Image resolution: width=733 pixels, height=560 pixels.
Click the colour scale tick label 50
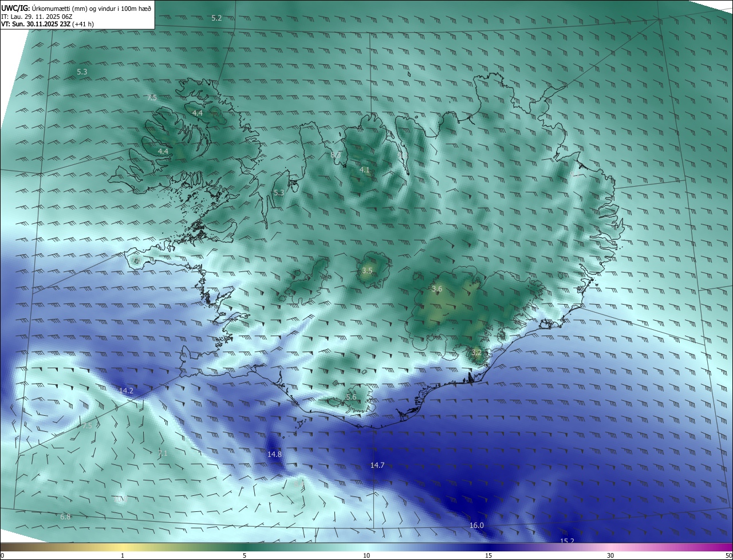click(x=728, y=555)
